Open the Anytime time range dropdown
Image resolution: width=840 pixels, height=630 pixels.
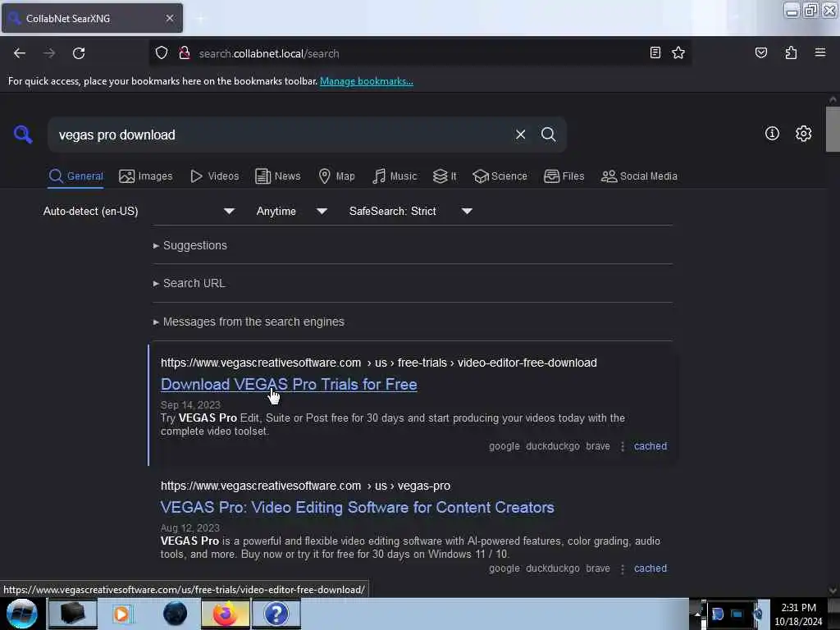coord(292,211)
